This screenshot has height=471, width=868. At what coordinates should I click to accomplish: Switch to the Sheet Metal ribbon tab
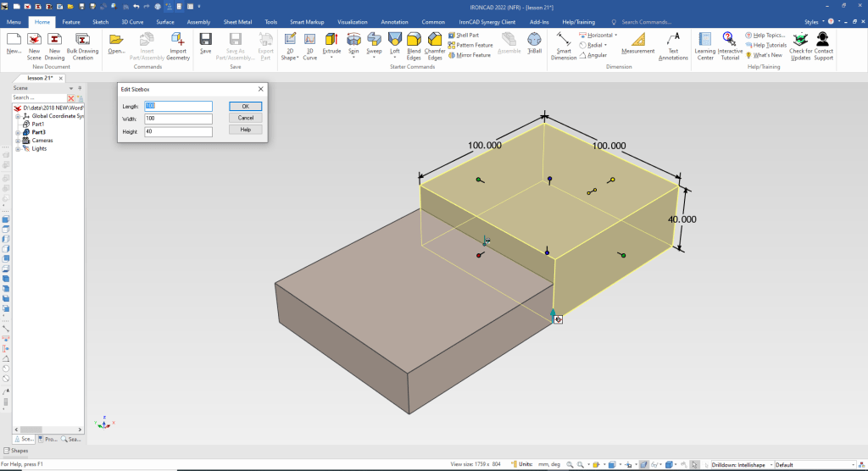[x=236, y=21]
